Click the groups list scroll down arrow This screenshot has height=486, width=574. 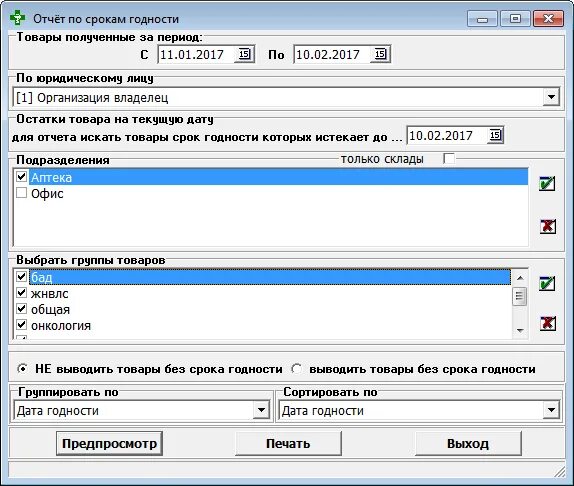[520, 330]
